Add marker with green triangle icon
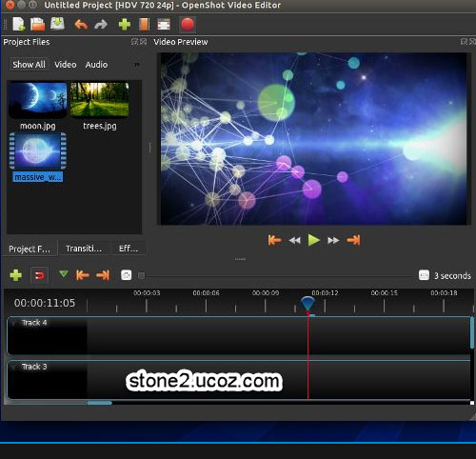Viewport: 476px width, 459px height. pos(64,273)
